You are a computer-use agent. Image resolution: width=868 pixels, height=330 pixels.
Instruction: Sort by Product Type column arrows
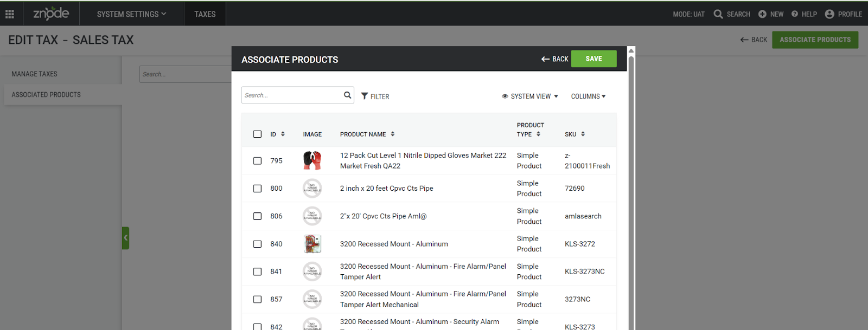click(x=538, y=134)
